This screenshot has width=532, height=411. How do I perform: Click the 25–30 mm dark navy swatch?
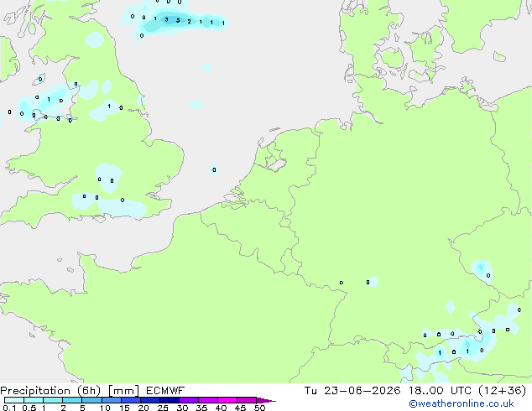pos(169,400)
